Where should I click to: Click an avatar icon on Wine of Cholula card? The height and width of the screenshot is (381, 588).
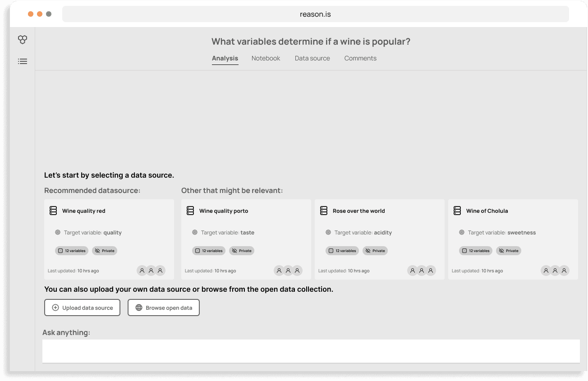(x=546, y=270)
